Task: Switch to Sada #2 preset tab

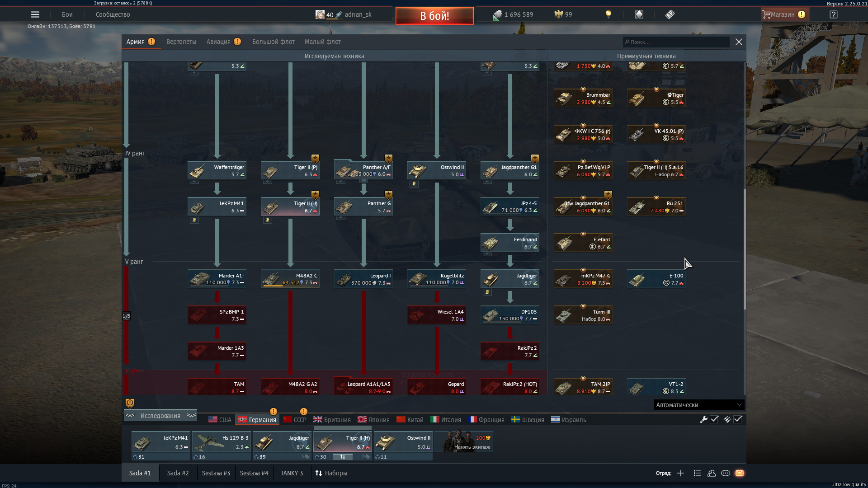Action: [x=178, y=473]
